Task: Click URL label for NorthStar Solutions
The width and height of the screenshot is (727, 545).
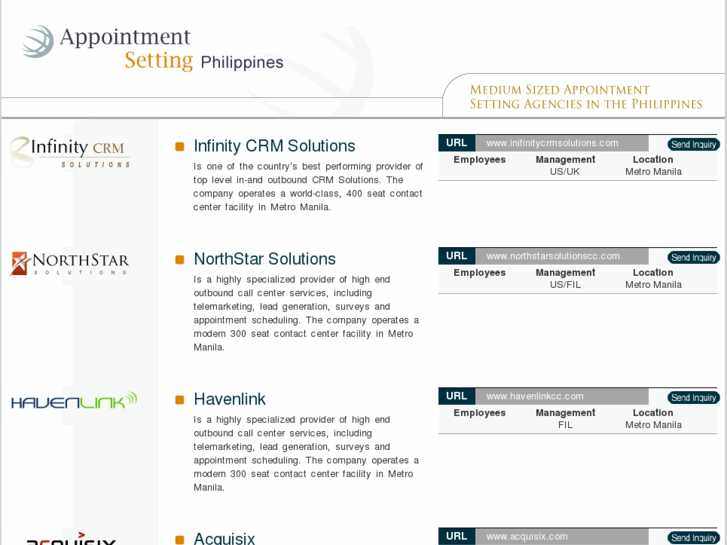Action: 457,256
